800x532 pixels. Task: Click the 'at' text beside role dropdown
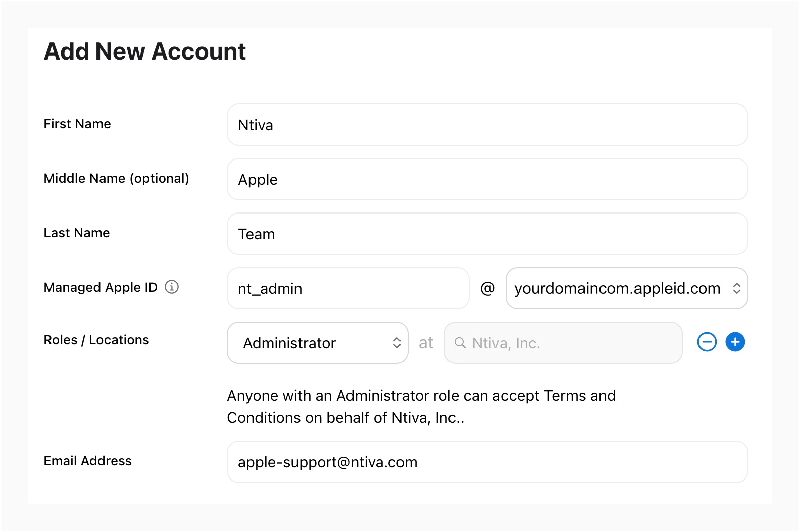tap(426, 343)
